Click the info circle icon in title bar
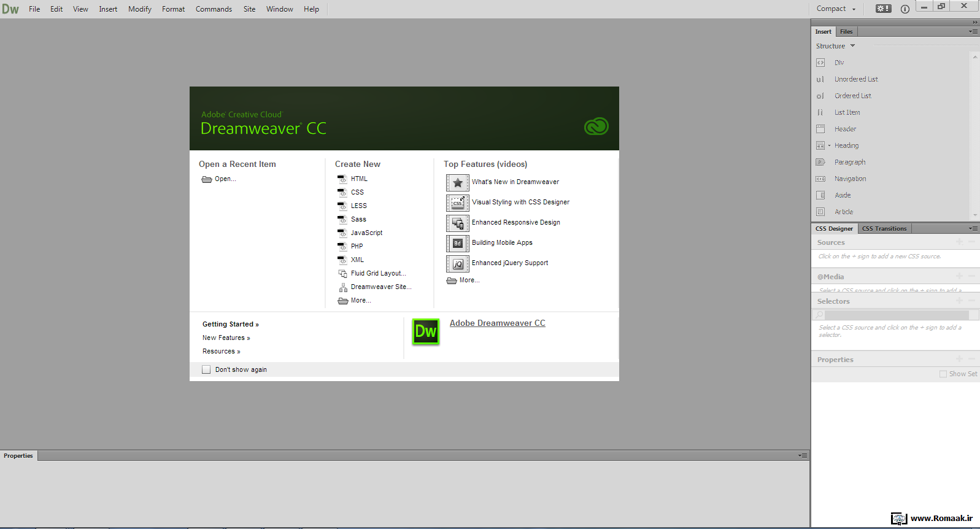Viewport: 980px width, 529px height. [x=905, y=9]
